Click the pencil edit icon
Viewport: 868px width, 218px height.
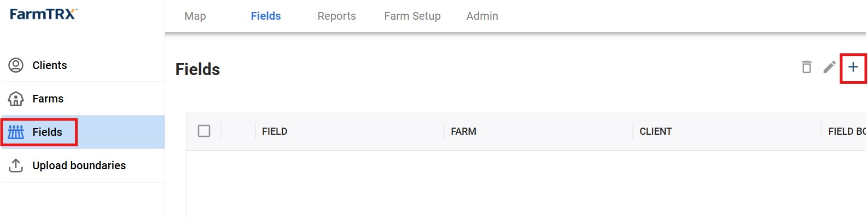(x=830, y=67)
